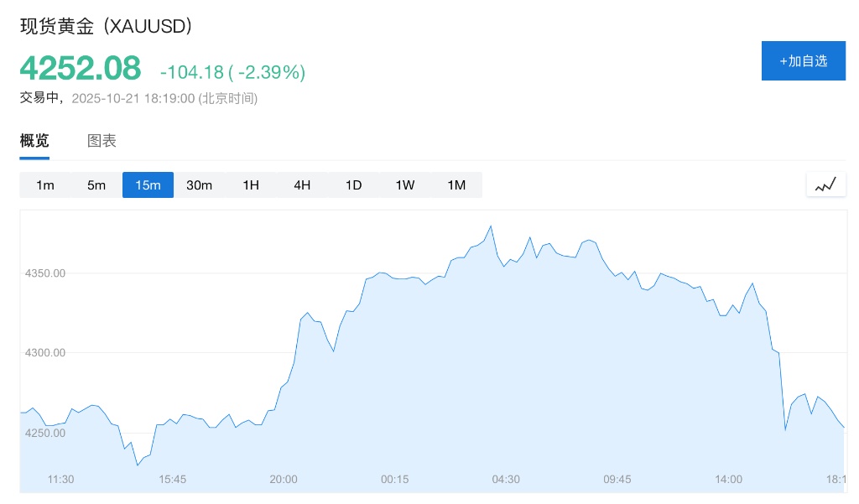
Task: Click the 04:30 time axis label
Action: (x=506, y=479)
